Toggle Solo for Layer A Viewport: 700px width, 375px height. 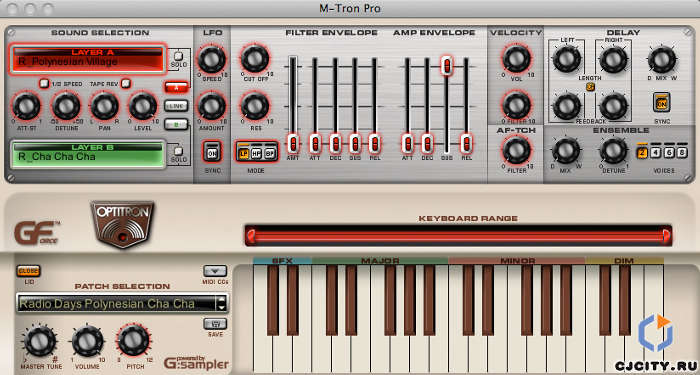pos(179,56)
